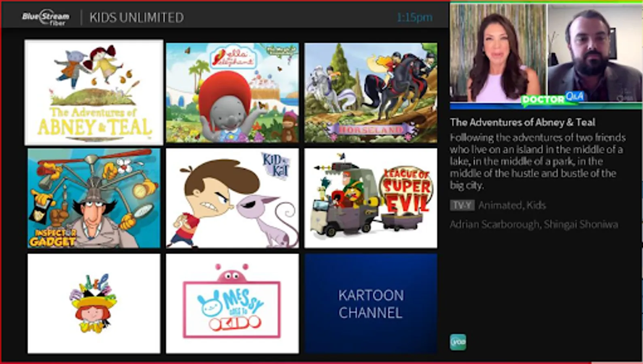Screen dimensions: 643x364
Task: Choose the Horseland show tile
Action: click(x=371, y=93)
